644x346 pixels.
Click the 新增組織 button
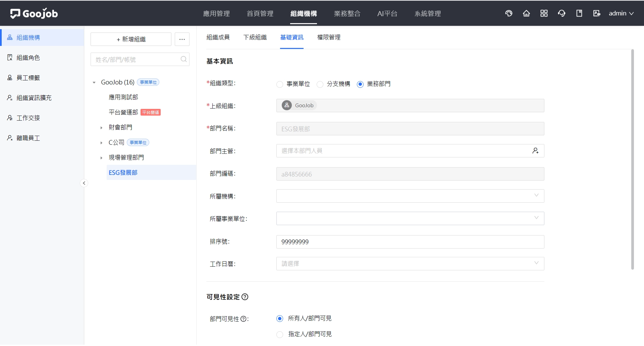coord(131,39)
